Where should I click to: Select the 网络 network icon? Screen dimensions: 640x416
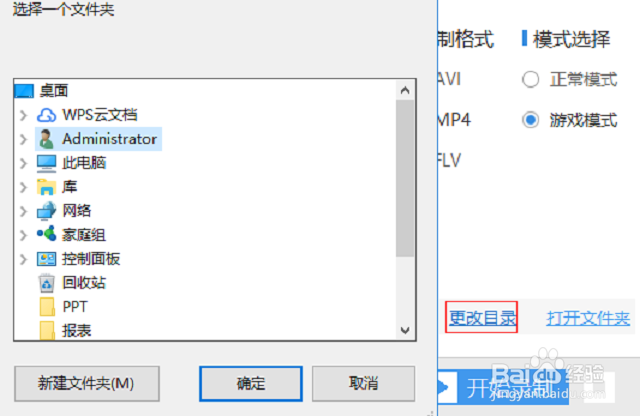[x=46, y=211]
